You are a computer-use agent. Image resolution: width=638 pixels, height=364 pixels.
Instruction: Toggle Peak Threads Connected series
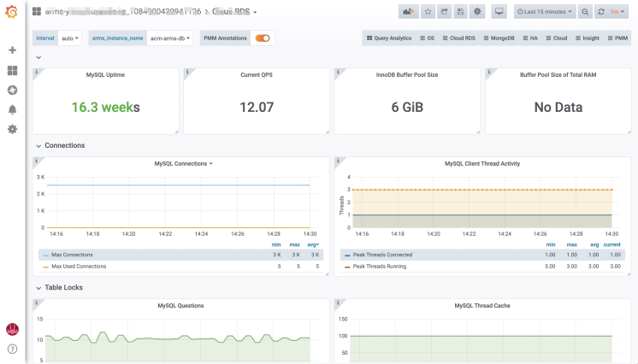pos(382,255)
